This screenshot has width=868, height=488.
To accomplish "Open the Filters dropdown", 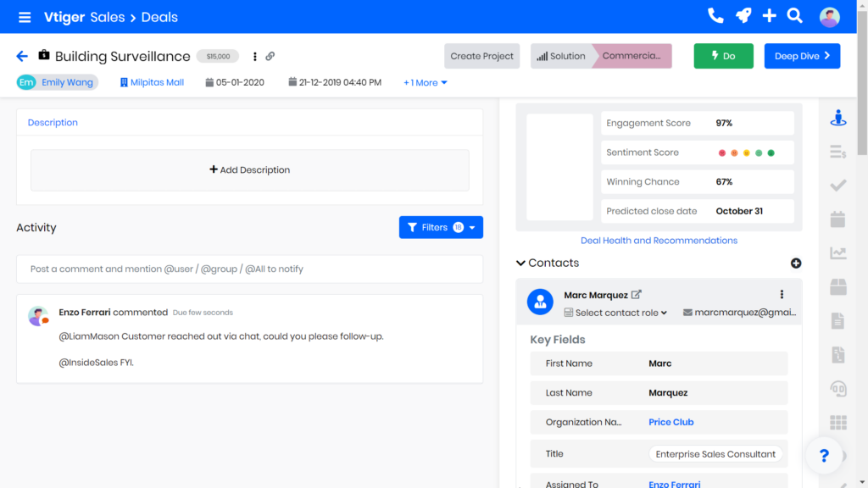I will (441, 227).
